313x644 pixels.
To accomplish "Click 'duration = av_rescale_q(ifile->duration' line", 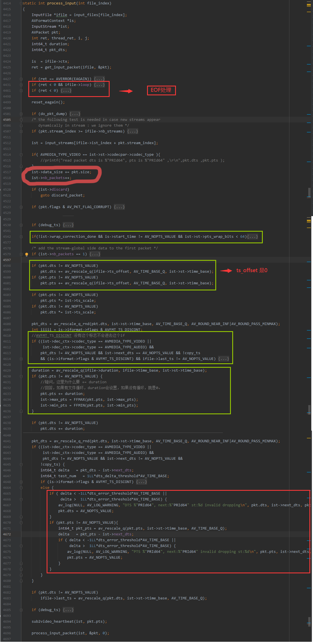I will tap(119, 370).
